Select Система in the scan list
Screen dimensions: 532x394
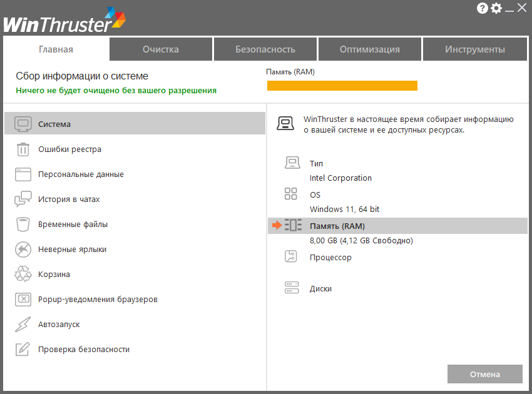tap(135, 124)
